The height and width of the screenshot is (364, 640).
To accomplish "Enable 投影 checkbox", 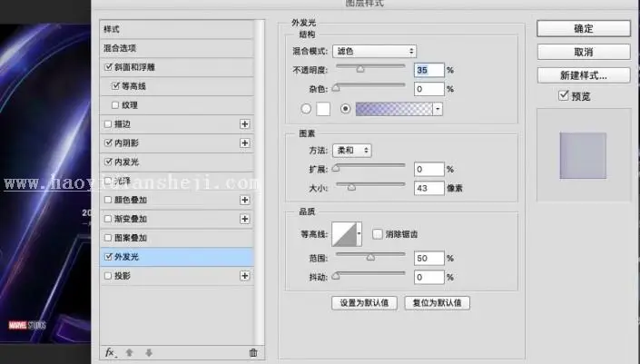I will click(108, 276).
